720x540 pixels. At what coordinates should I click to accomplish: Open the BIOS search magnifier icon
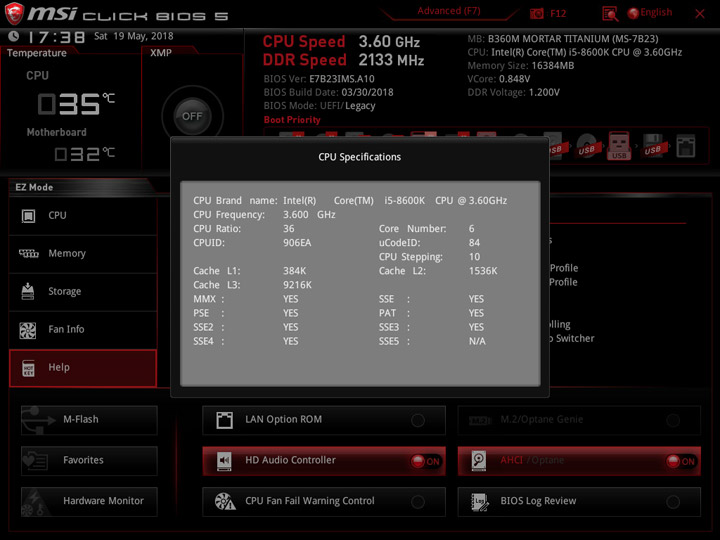point(610,14)
